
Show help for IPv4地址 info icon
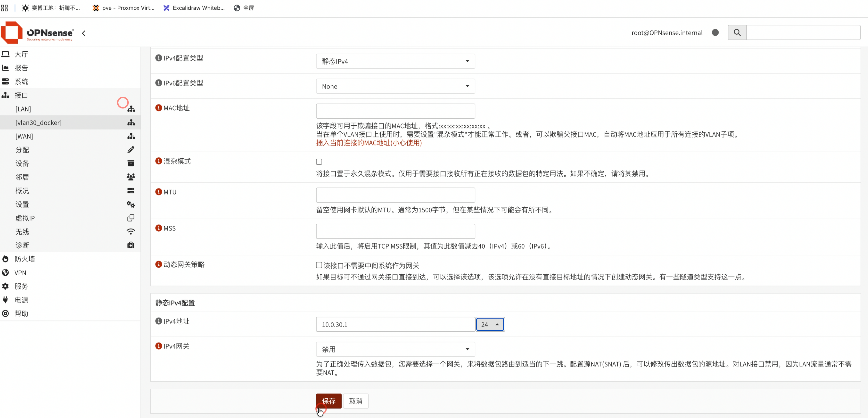pos(158,321)
